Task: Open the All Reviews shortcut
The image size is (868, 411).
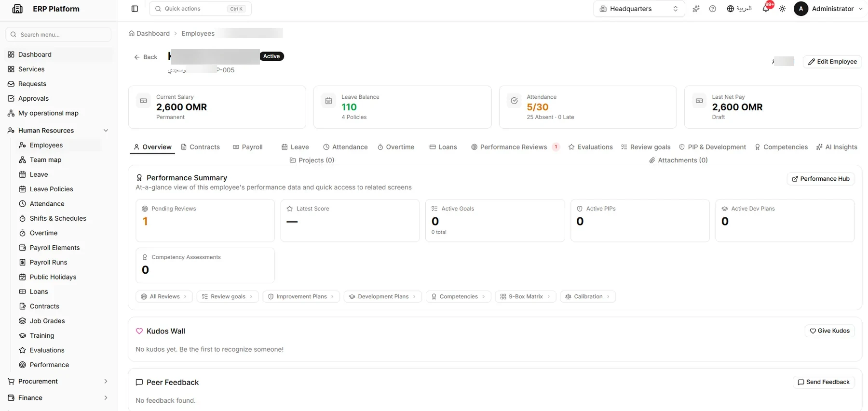Action: tap(164, 297)
